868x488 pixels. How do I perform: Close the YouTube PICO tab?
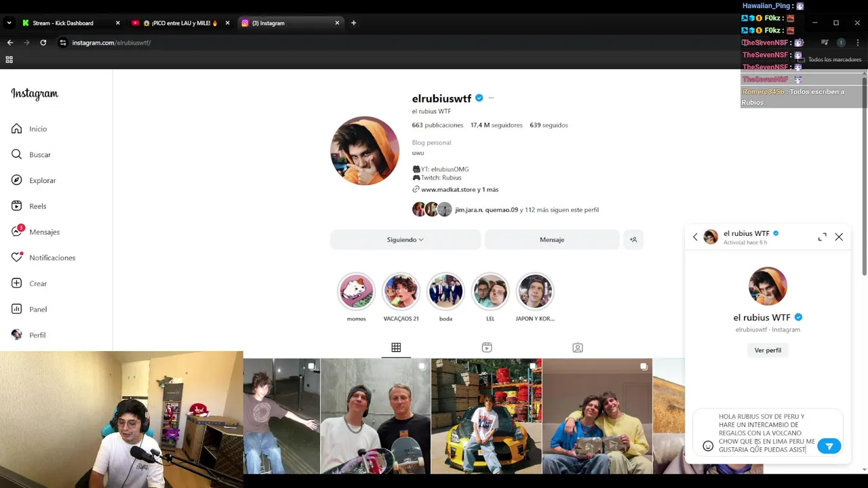pos(227,23)
